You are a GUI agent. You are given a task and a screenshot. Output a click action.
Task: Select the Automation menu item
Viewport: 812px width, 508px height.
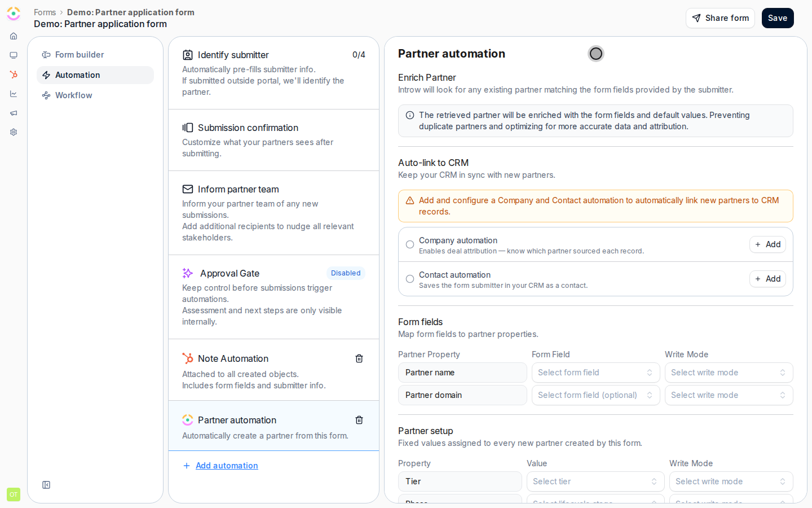point(95,75)
